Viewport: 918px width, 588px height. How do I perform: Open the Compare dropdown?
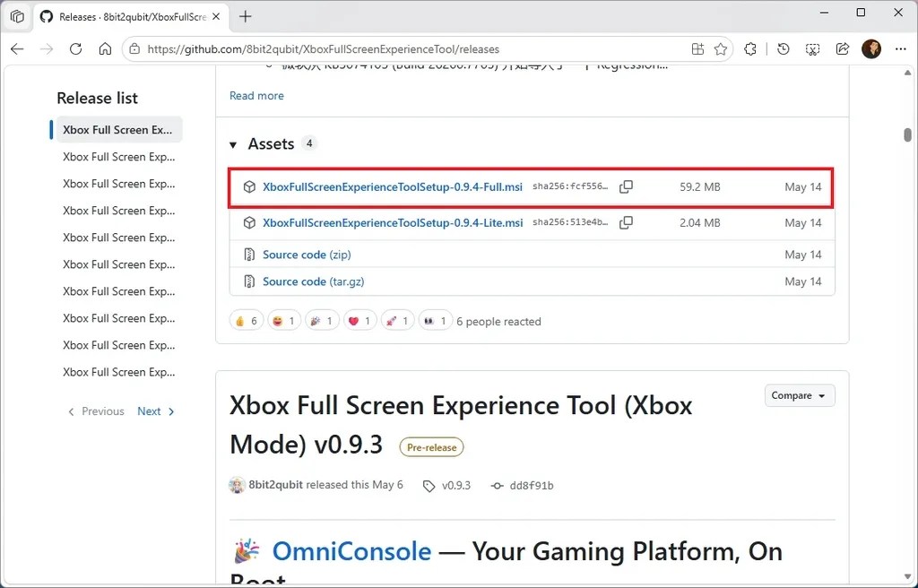[799, 395]
